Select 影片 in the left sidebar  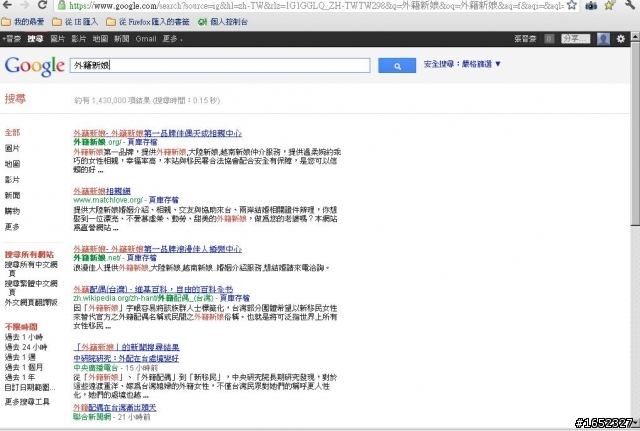(x=12, y=180)
